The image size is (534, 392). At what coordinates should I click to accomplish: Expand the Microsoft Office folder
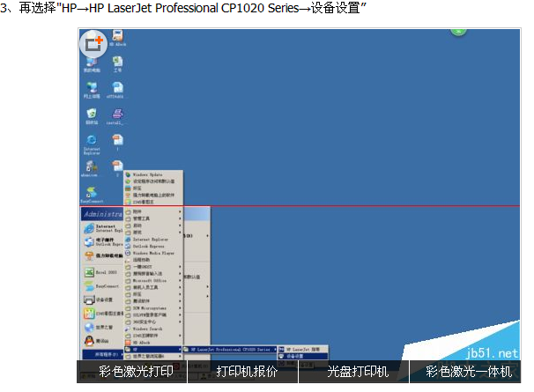(153, 281)
